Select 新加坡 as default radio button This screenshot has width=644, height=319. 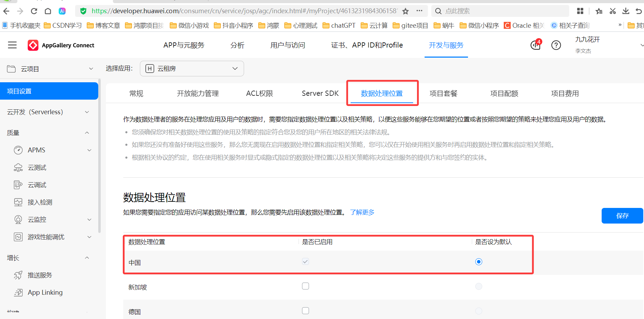[479, 286]
